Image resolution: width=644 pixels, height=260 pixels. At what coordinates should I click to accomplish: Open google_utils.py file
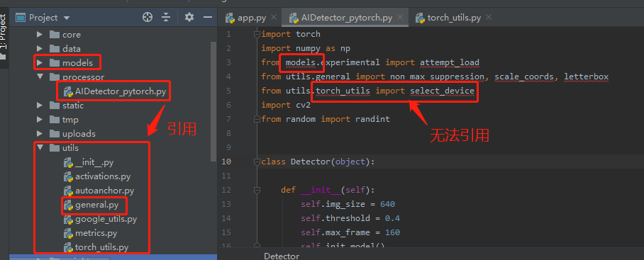click(x=106, y=220)
